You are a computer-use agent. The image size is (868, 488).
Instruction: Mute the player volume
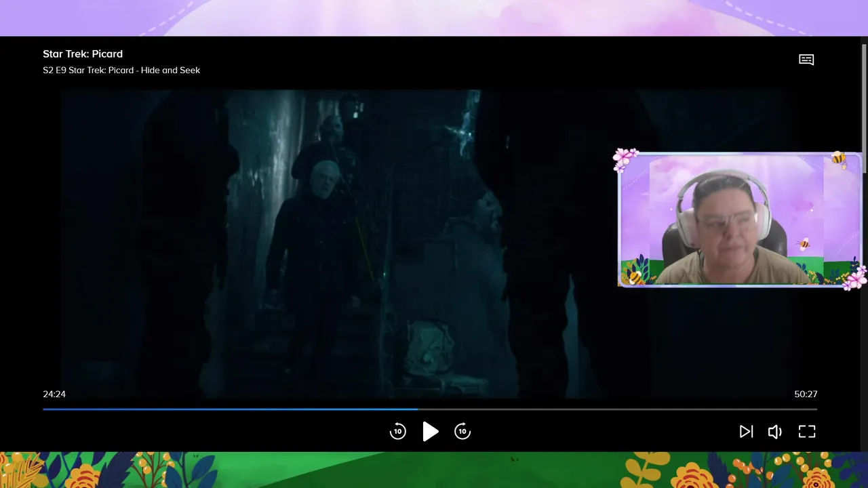[x=775, y=432]
